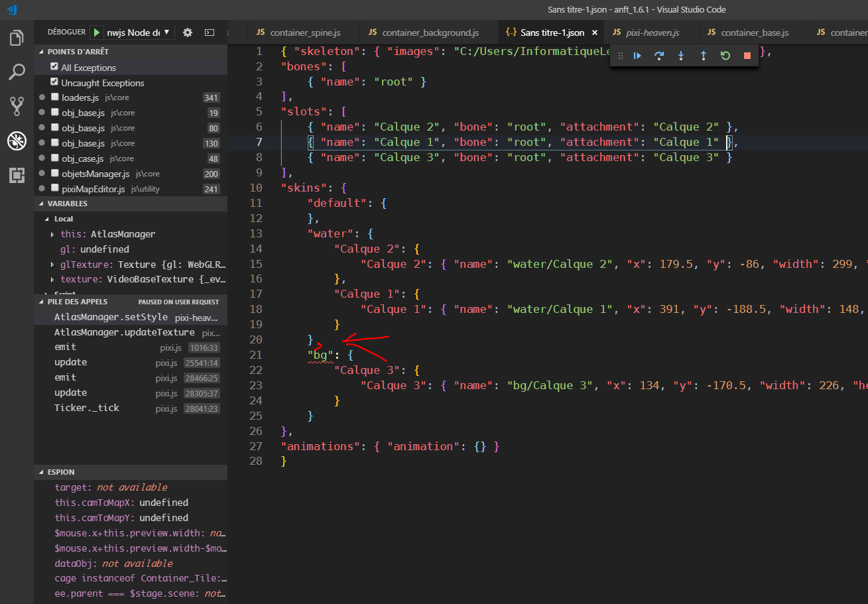Screen dimensions: 868x604
Task: Start debugging with green play button
Action: click(x=97, y=32)
